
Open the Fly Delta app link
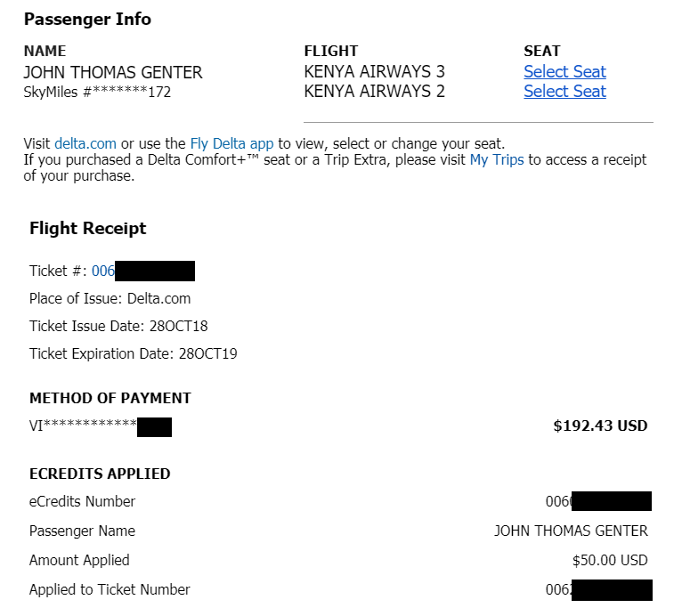(231, 143)
